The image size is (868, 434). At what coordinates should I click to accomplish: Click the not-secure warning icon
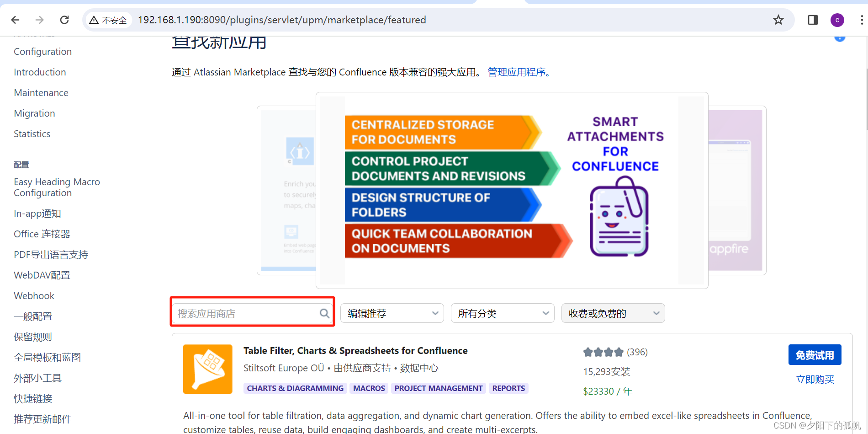click(x=94, y=20)
